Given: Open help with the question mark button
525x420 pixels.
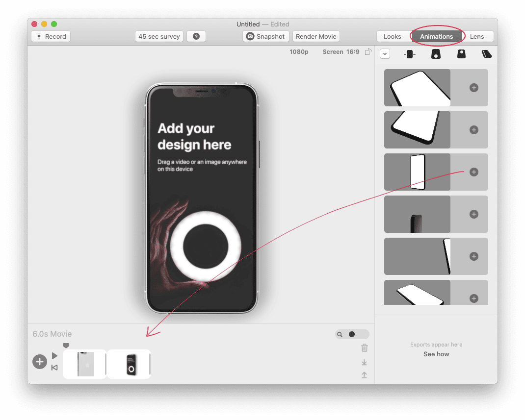Looking at the screenshot, I should (x=196, y=36).
